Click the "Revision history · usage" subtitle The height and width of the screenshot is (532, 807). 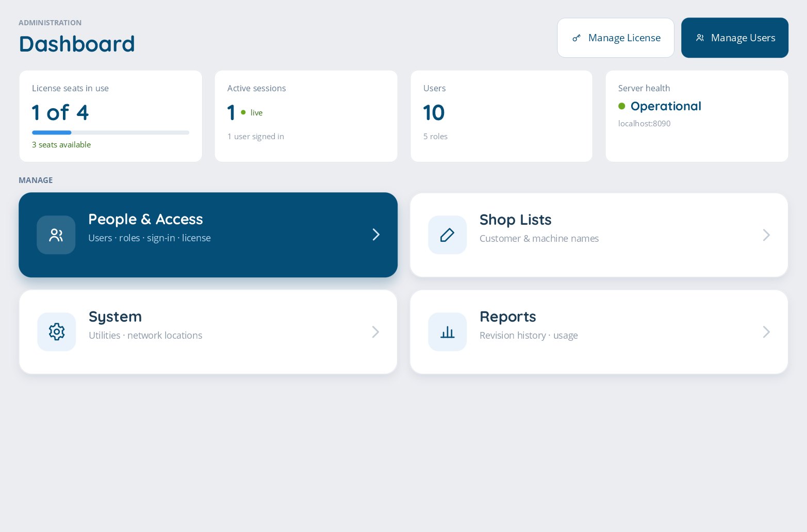(529, 336)
